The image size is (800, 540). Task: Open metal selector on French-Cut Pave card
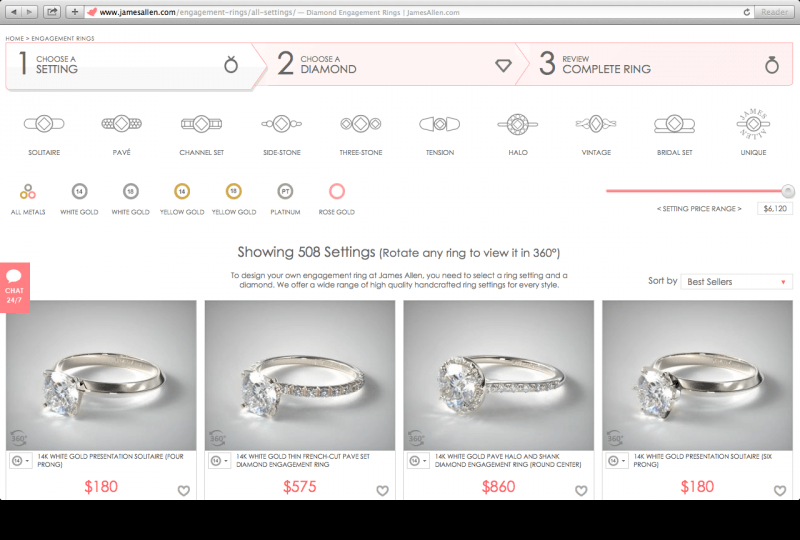point(220,461)
